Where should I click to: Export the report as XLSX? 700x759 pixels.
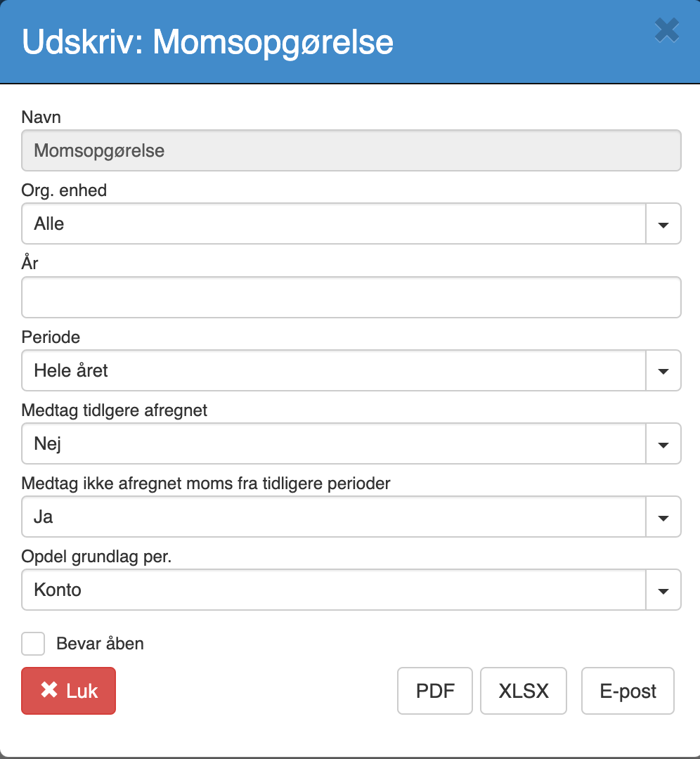pyautogui.click(x=524, y=691)
